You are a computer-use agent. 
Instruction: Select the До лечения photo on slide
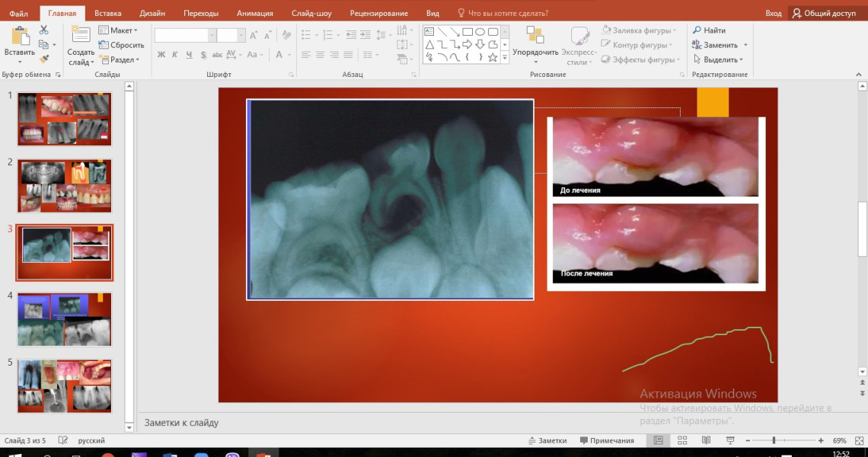tap(656, 157)
